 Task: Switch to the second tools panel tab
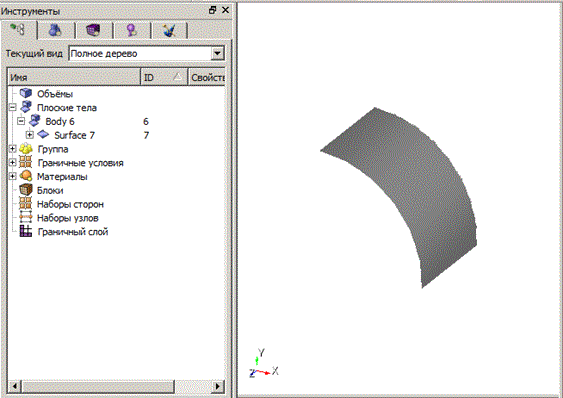pos(55,30)
